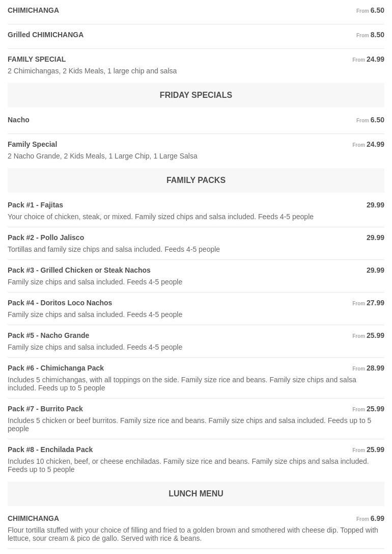Pick Pack #3 - Grilled Chicken or Steak Nachos
This screenshot has width=392, height=554.
(x=79, y=270)
